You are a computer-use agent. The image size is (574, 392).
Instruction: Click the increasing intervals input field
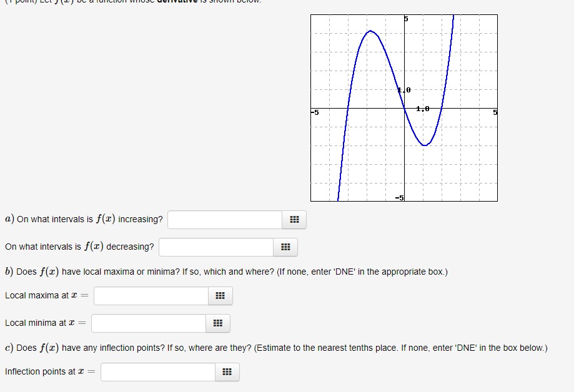[225, 220]
